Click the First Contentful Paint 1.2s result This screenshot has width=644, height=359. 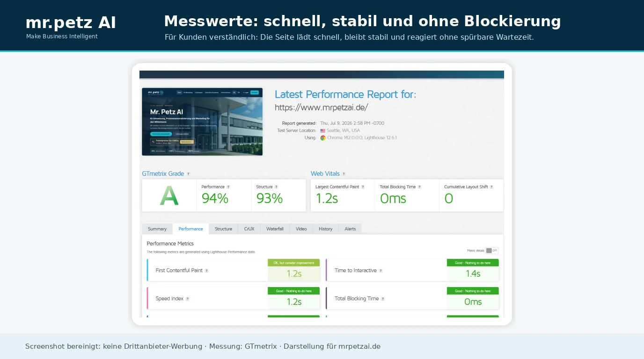pyautogui.click(x=294, y=274)
